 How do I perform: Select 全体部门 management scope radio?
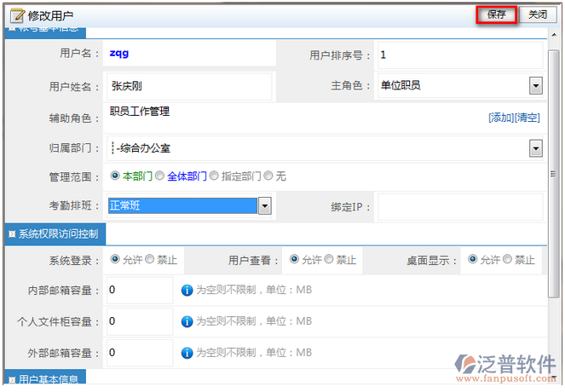tap(159, 176)
